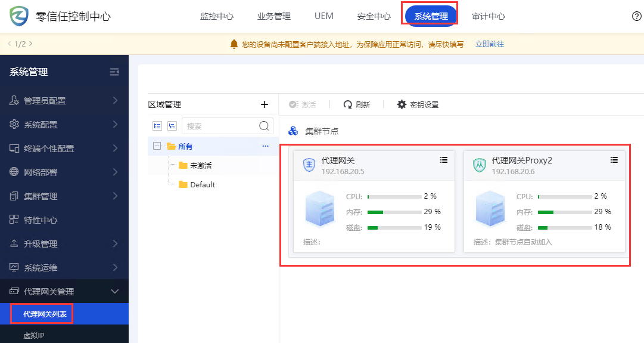
Task: Click the search magnifier icon
Action: (264, 126)
